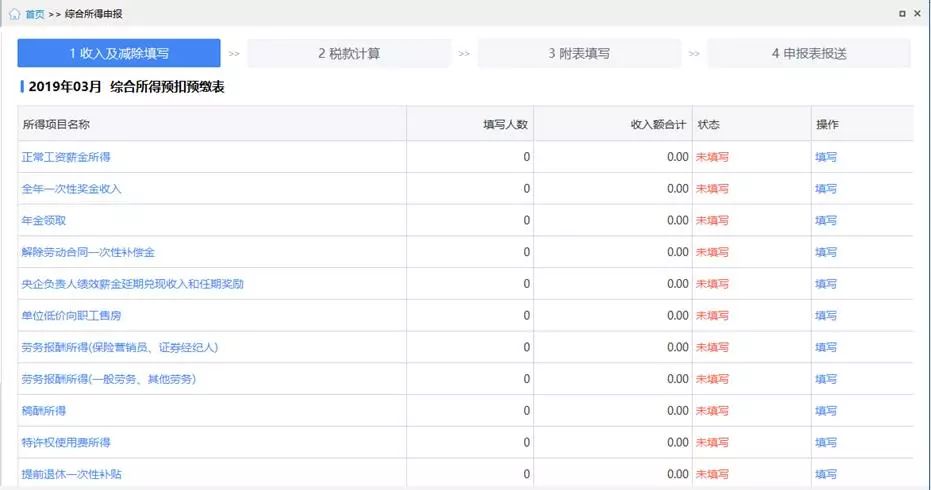Switch to step 2 税款计算 tab

tap(349, 54)
